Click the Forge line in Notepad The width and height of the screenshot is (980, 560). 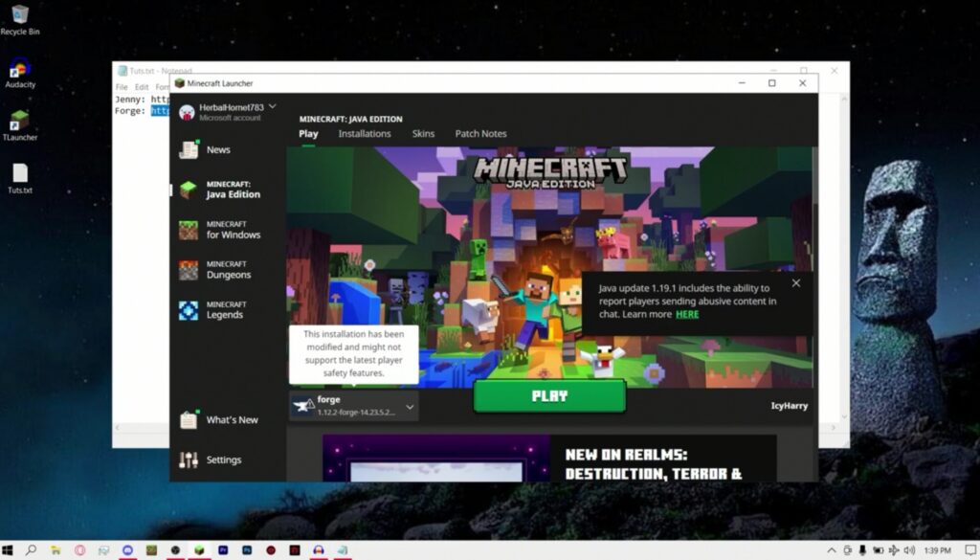tap(142, 111)
